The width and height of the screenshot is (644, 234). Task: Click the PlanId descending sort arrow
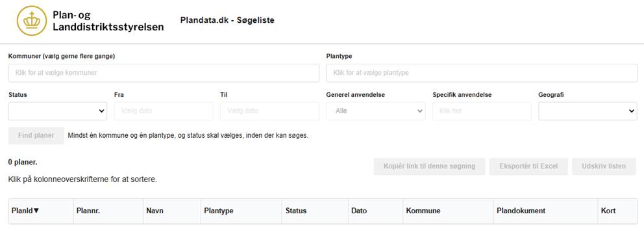click(36, 211)
